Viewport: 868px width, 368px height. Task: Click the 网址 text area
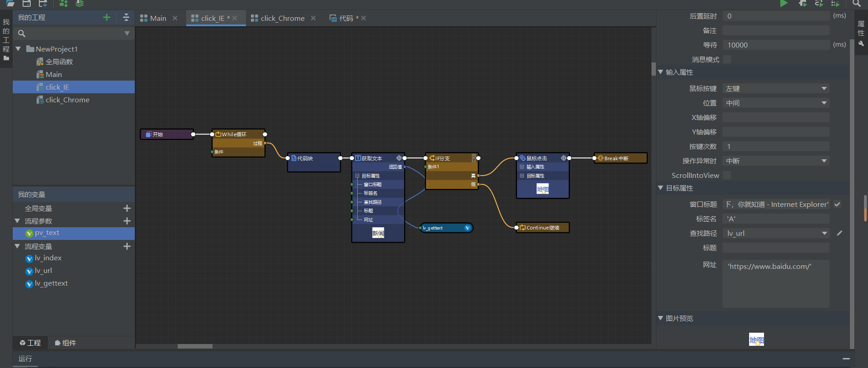776,284
